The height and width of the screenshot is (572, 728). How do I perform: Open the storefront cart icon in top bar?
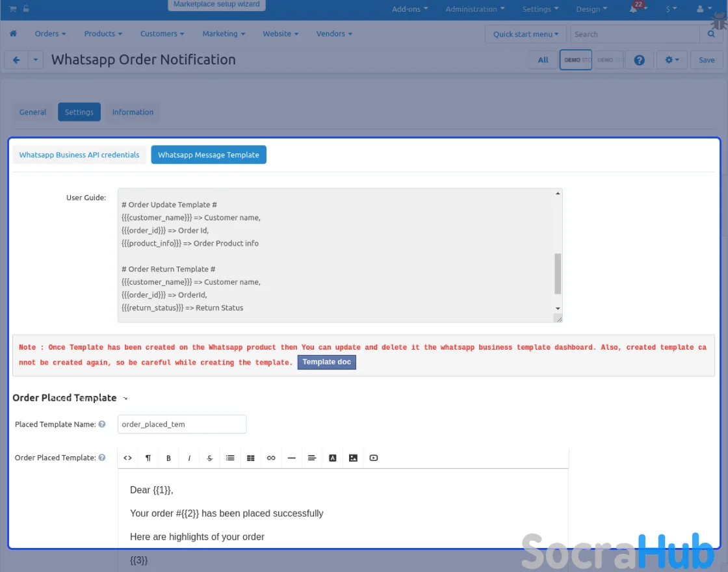pos(13,8)
